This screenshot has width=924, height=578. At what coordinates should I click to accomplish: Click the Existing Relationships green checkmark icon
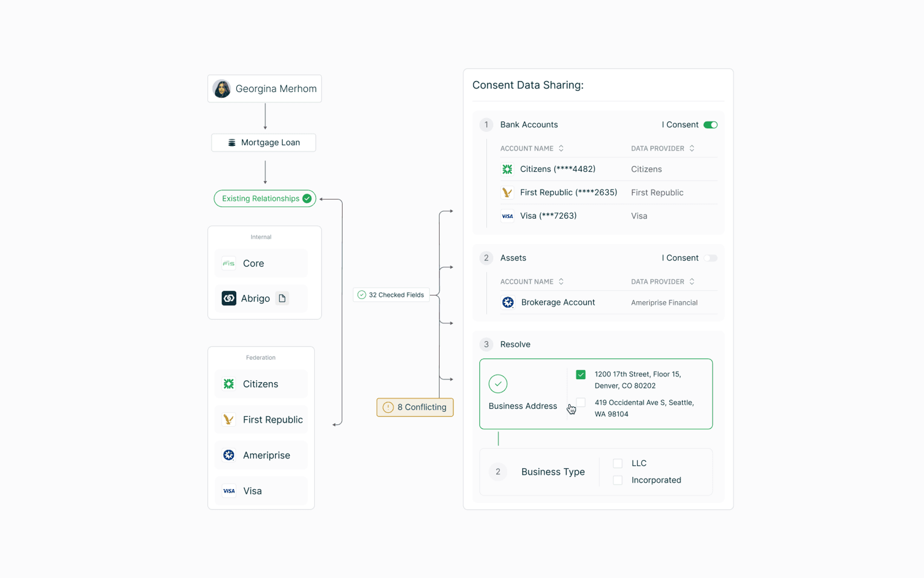click(307, 198)
